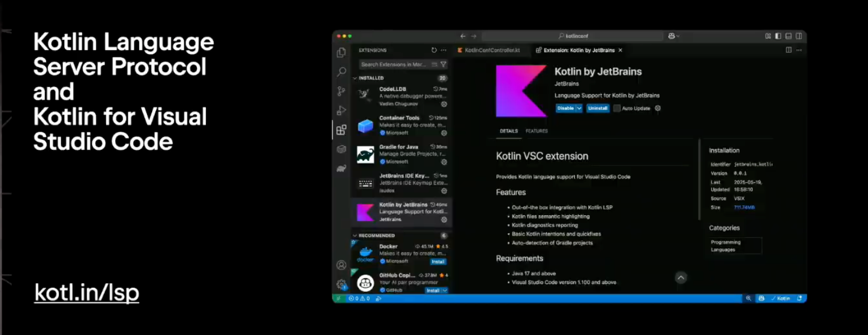This screenshot has width=868, height=335.
Task: Open the Accounts menu icon
Action: [341, 265]
